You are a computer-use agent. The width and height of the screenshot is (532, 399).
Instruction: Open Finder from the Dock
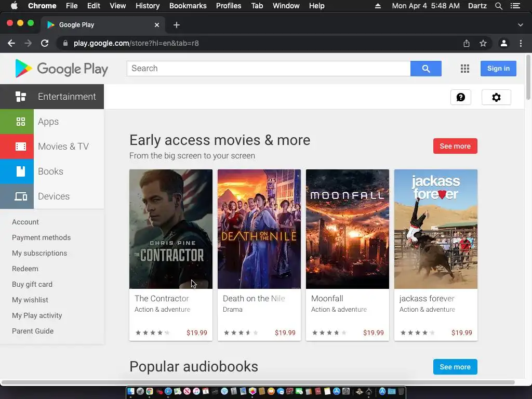(131, 392)
